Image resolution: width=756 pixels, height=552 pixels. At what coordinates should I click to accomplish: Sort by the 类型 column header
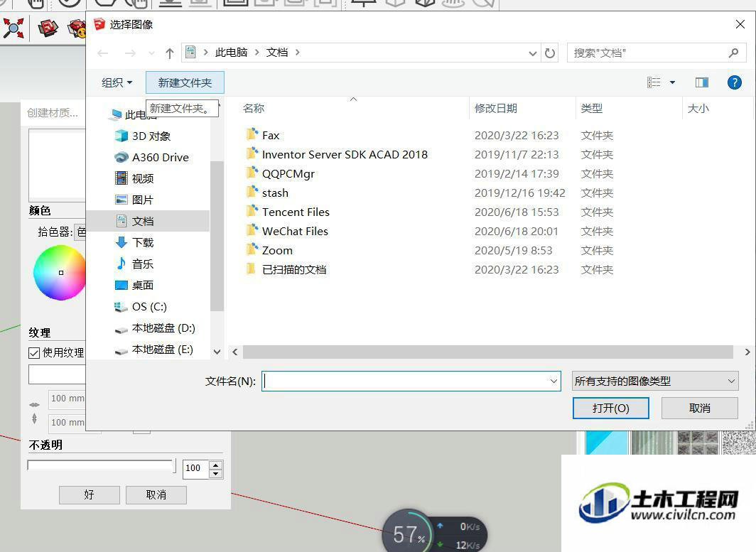pos(592,109)
